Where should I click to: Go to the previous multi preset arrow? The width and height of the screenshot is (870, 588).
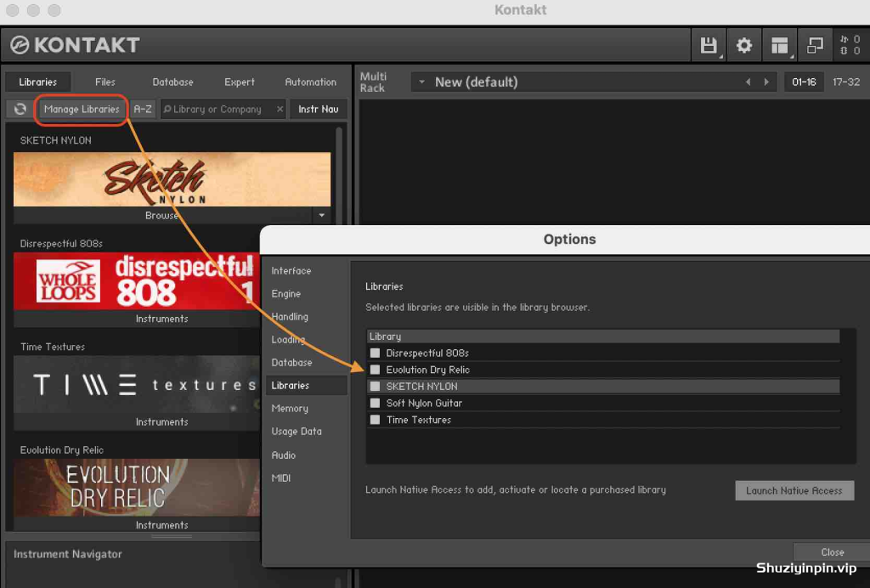tap(748, 82)
